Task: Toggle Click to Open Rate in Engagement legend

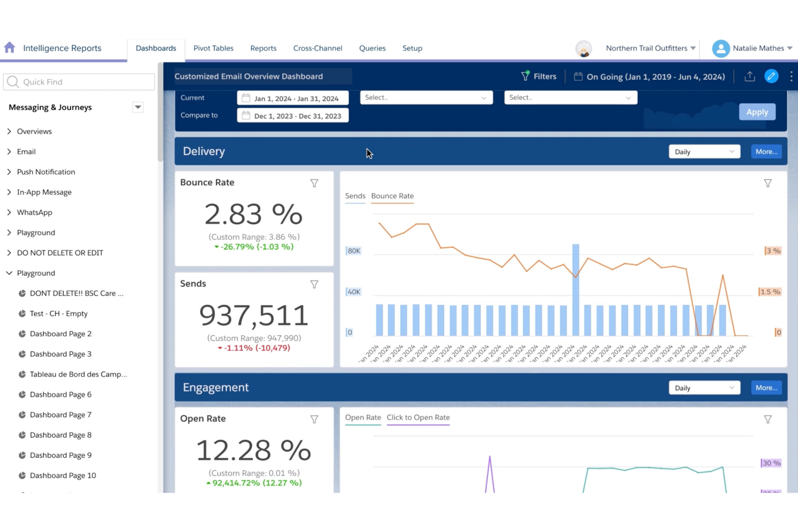Action: pos(417,417)
